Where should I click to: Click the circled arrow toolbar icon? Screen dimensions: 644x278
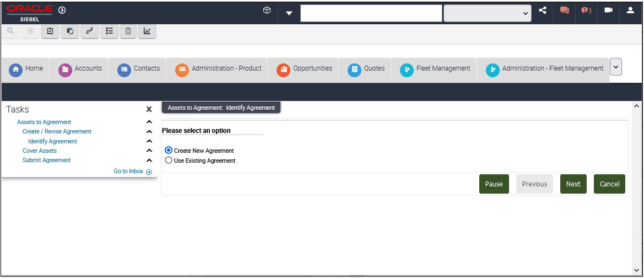pos(30,31)
